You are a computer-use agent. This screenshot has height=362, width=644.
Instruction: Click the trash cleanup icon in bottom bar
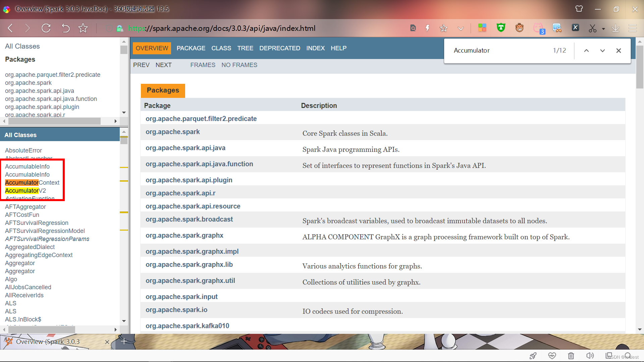571,356
